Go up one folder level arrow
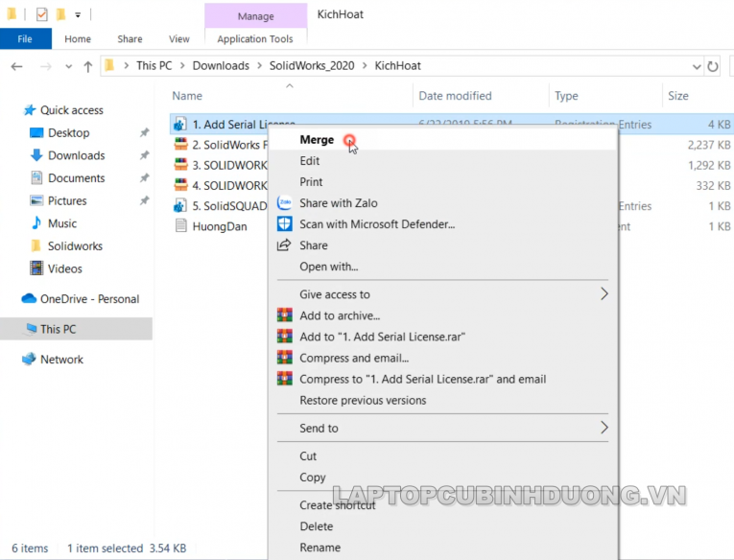The image size is (734, 560). (88, 66)
